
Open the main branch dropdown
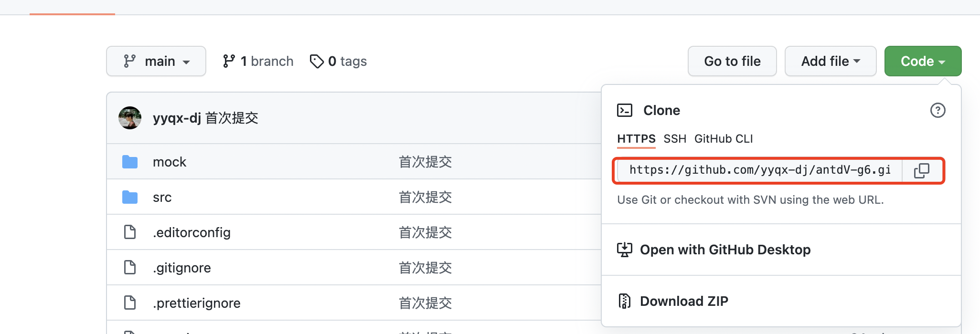[156, 61]
